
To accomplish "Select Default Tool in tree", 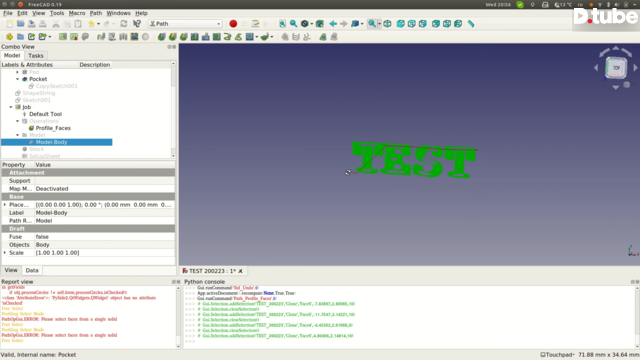I will 45,114.
